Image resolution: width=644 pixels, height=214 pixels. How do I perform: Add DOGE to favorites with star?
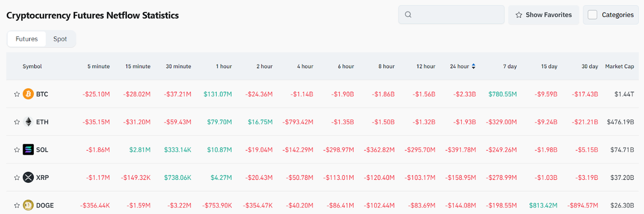(x=17, y=205)
